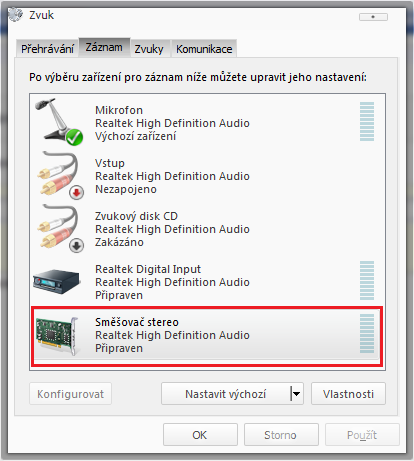
Task: Confirm with the OK button
Action: point(200,435)
